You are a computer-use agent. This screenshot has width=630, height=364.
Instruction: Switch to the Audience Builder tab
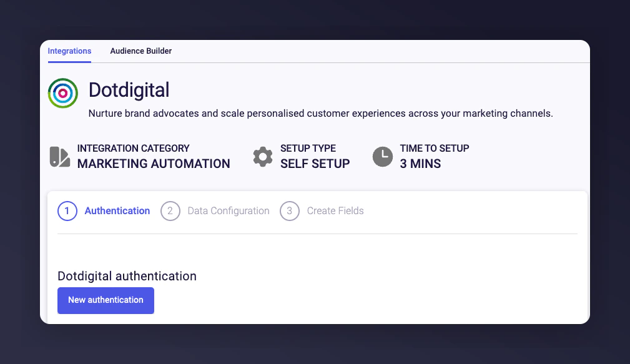click(x=140, y=51)
